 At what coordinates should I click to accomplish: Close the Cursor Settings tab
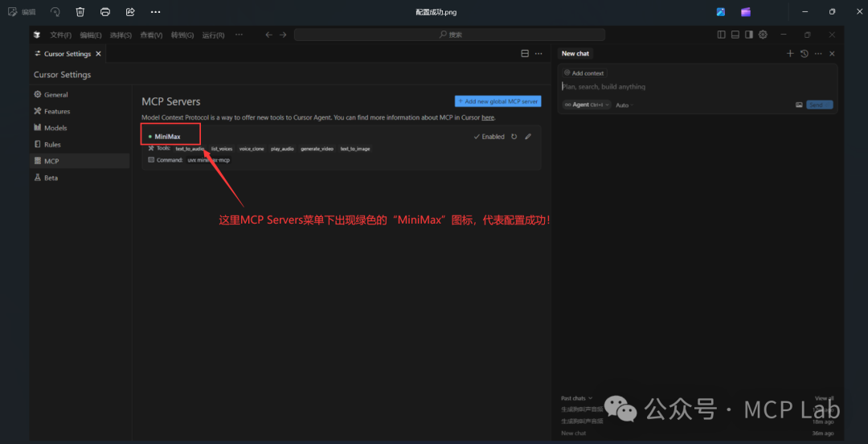98,54
